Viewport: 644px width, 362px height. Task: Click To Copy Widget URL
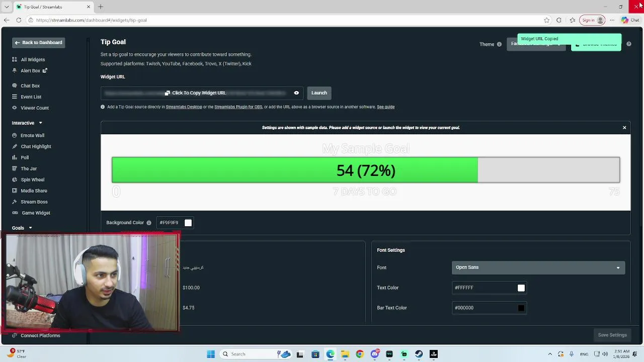pos(199,93)
